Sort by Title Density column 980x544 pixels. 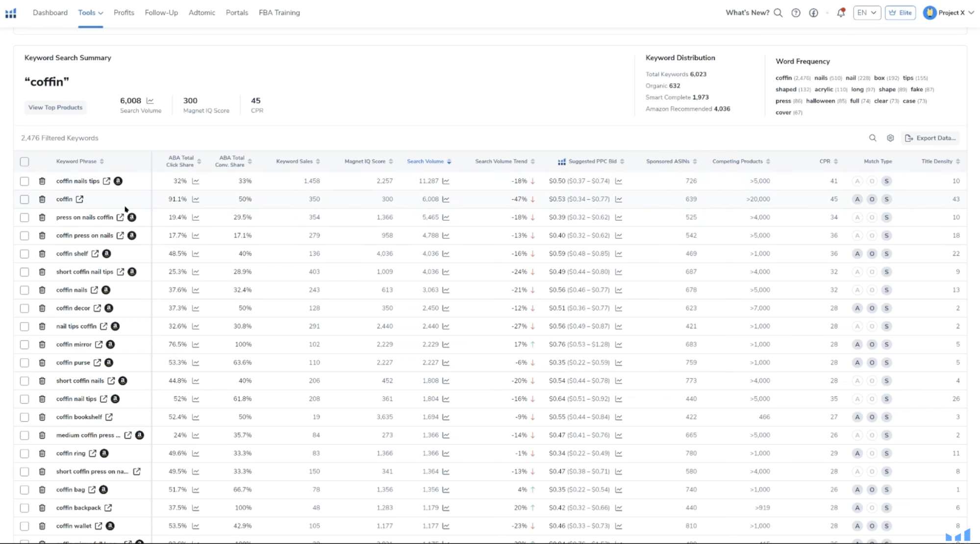[x=941, y=161]
